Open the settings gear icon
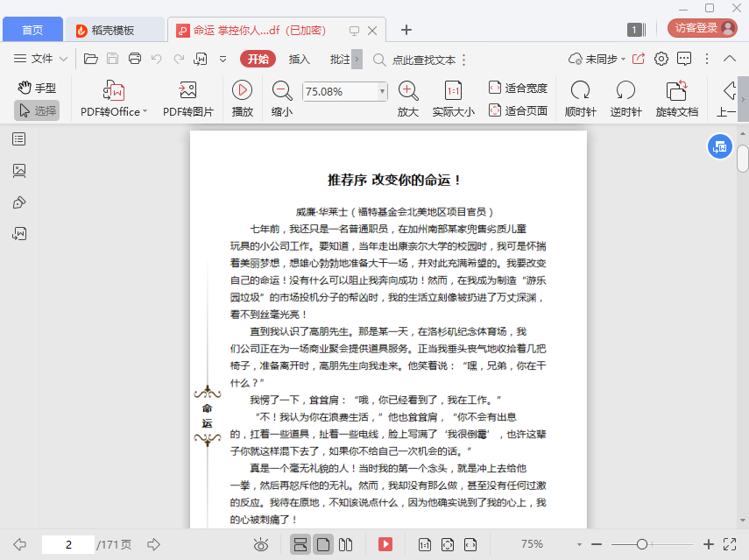The height and width of the screenshot is (560, 749). point(661,59)
